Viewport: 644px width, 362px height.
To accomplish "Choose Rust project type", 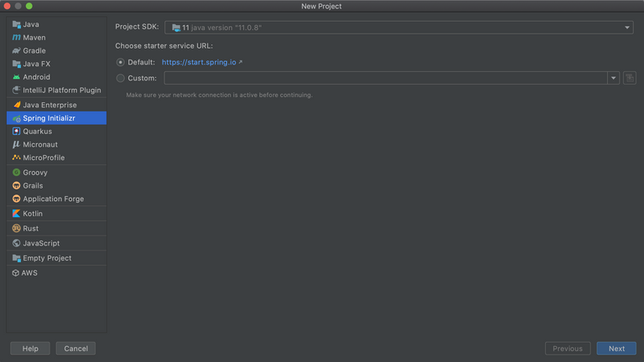I will (57, 228).
